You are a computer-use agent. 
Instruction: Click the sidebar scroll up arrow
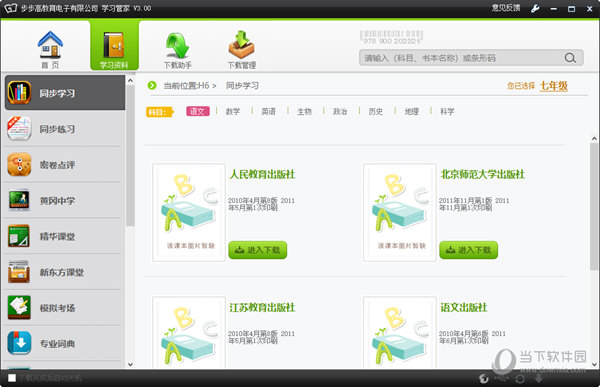coord(130,81)
